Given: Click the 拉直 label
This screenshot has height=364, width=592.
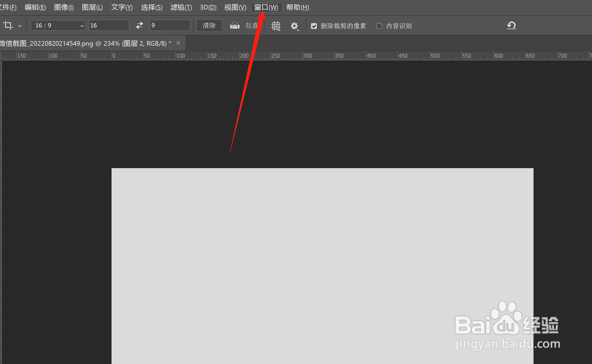Looking at the screenshot, I should coord(252,26).
